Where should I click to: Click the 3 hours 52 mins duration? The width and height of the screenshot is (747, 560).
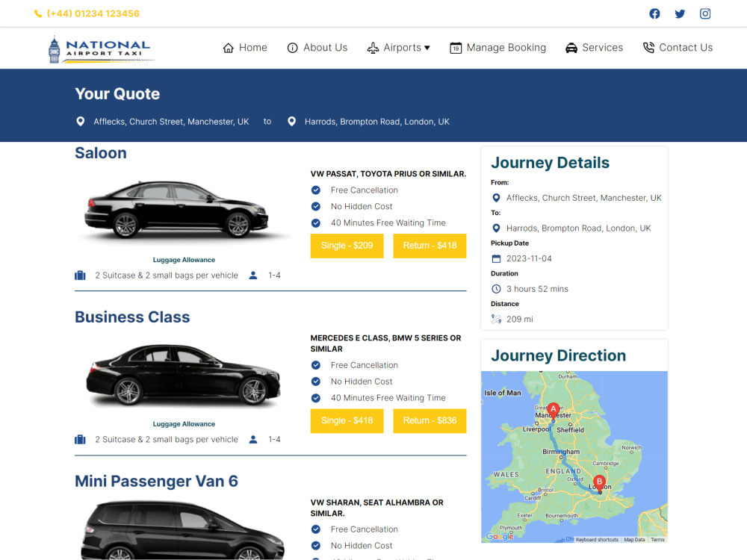tap(537, 289)
